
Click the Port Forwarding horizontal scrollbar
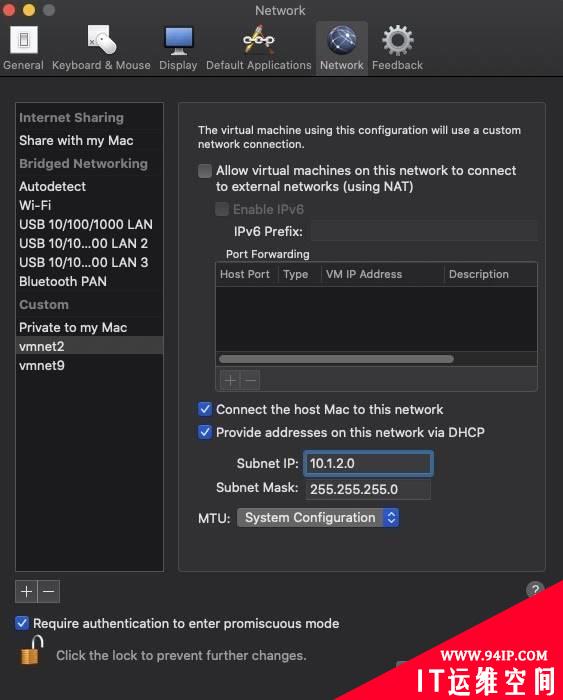point(336,359)
